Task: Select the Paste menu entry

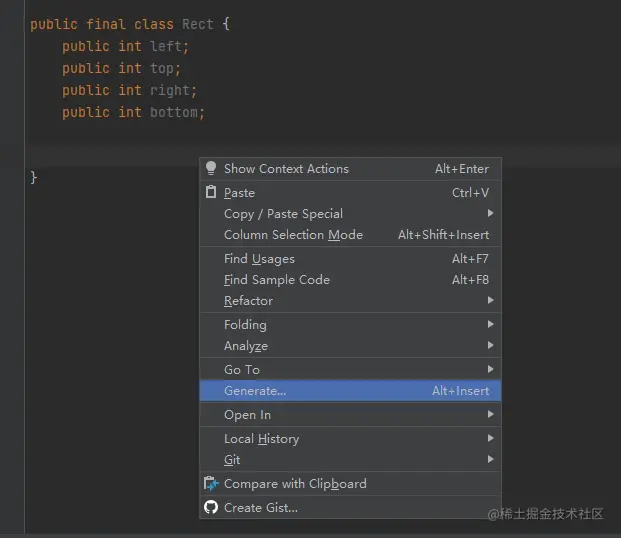Action: tap(351, 193)
